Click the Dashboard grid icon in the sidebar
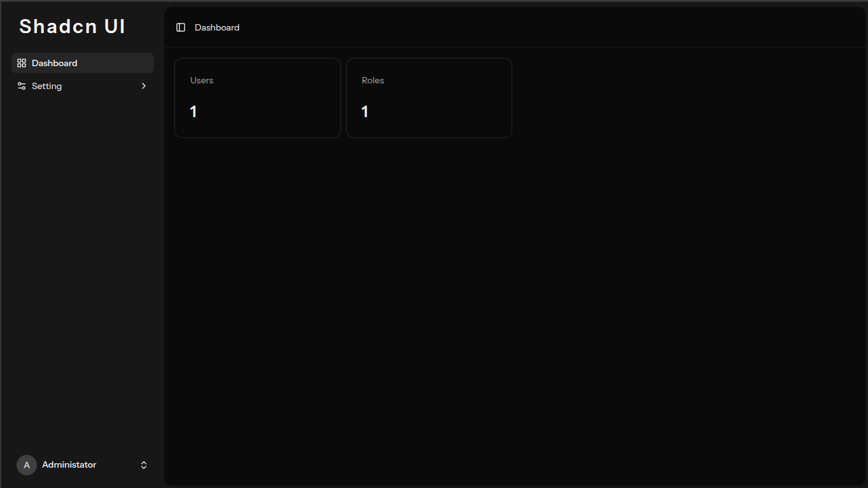868x488 pixels. [22, 63]
